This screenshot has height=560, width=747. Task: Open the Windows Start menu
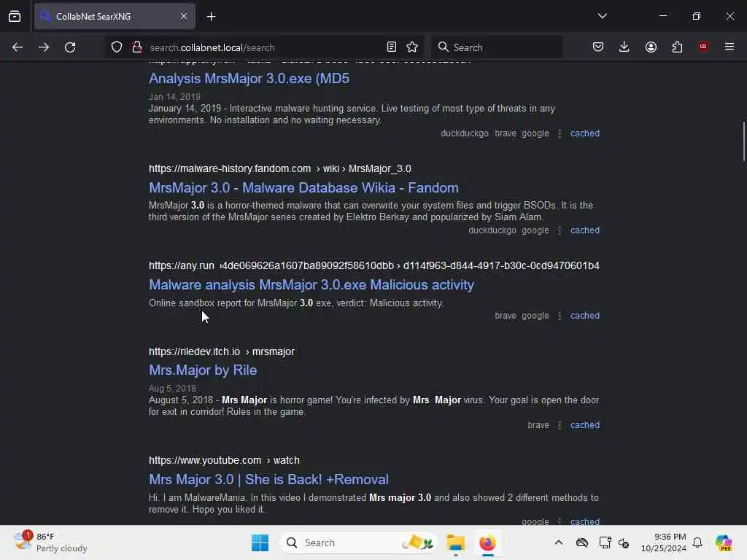coord(260,542)
